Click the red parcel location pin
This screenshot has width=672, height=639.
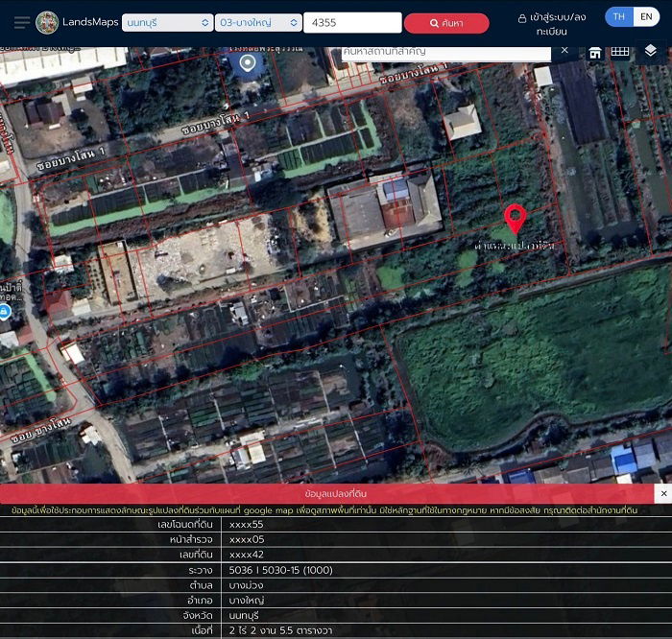pos(516,219)
